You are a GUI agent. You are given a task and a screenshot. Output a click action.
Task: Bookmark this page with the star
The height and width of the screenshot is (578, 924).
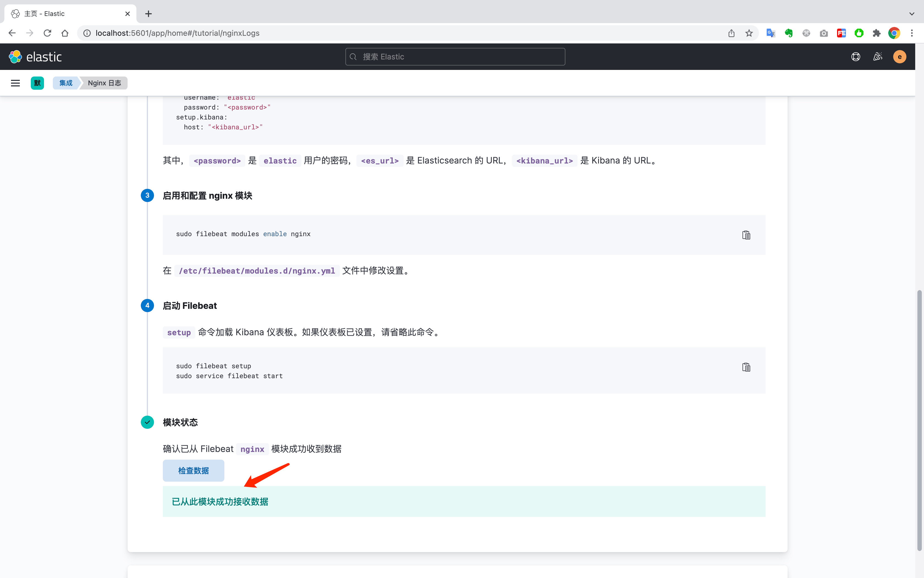coord(749,33)
